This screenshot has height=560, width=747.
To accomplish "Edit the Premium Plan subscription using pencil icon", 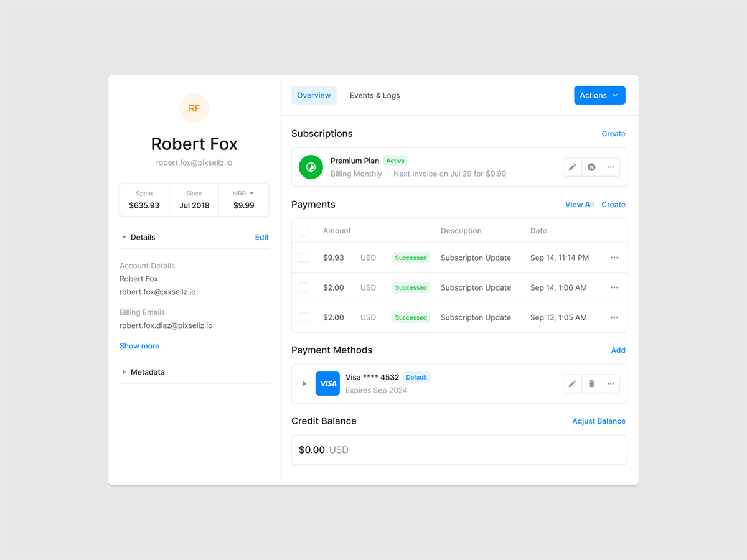I will pyautogui.click(x=572, y=167).
